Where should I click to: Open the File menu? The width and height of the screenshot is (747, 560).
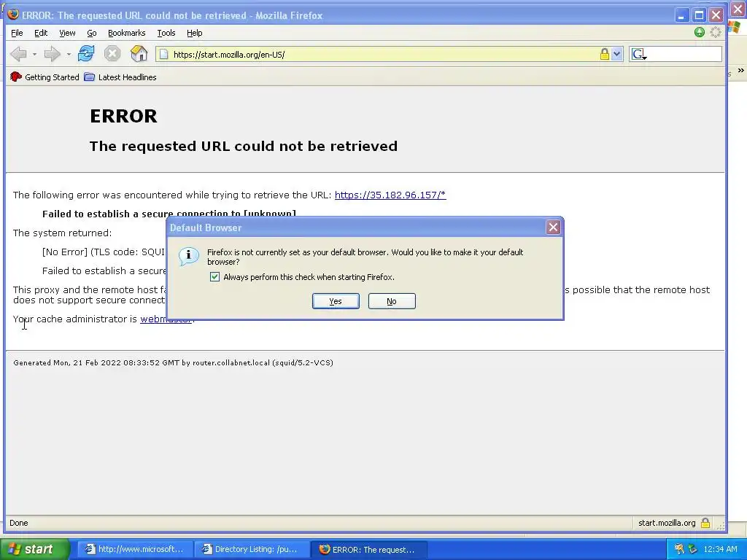(17, 33)
